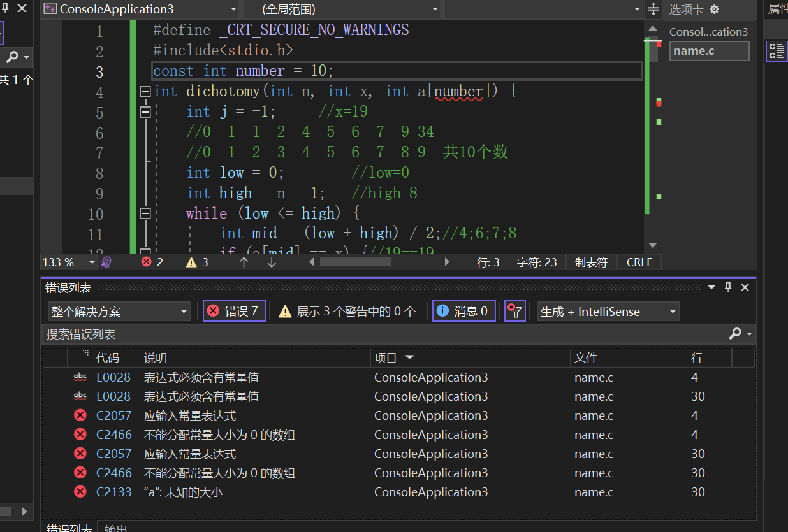Screen dimensions: 788x532
Task: Select the Consol...cation3 tab group header
Action: (708, 32)
